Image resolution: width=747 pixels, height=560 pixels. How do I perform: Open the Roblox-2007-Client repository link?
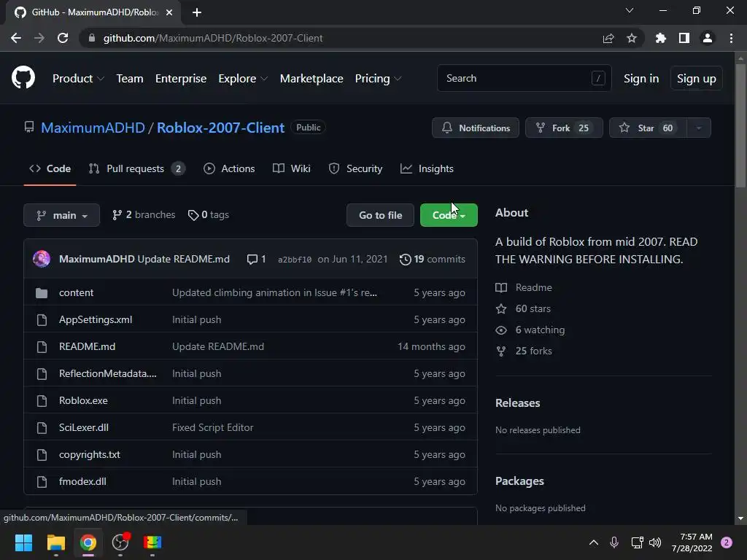pos(220,128)
